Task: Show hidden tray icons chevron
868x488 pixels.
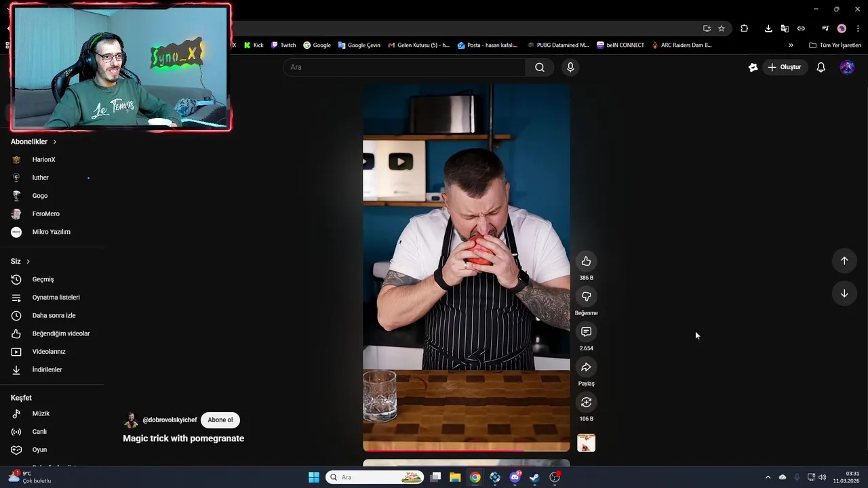Action: click(768, 477)
